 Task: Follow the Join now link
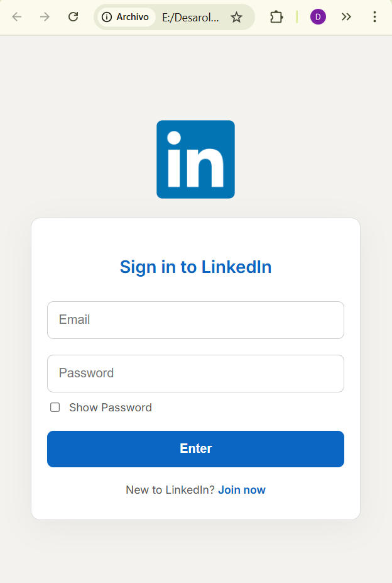pyautogui.click(x=242, y=490)
